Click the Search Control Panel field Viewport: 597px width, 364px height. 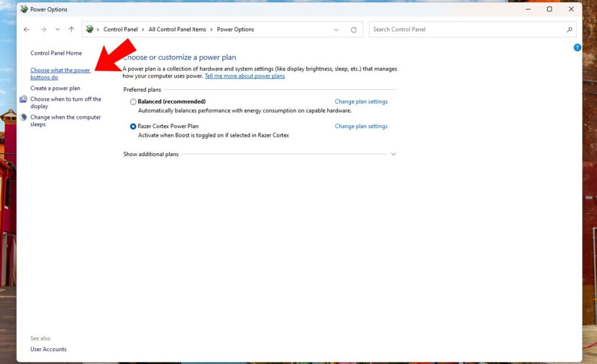(x=472, y=29)
